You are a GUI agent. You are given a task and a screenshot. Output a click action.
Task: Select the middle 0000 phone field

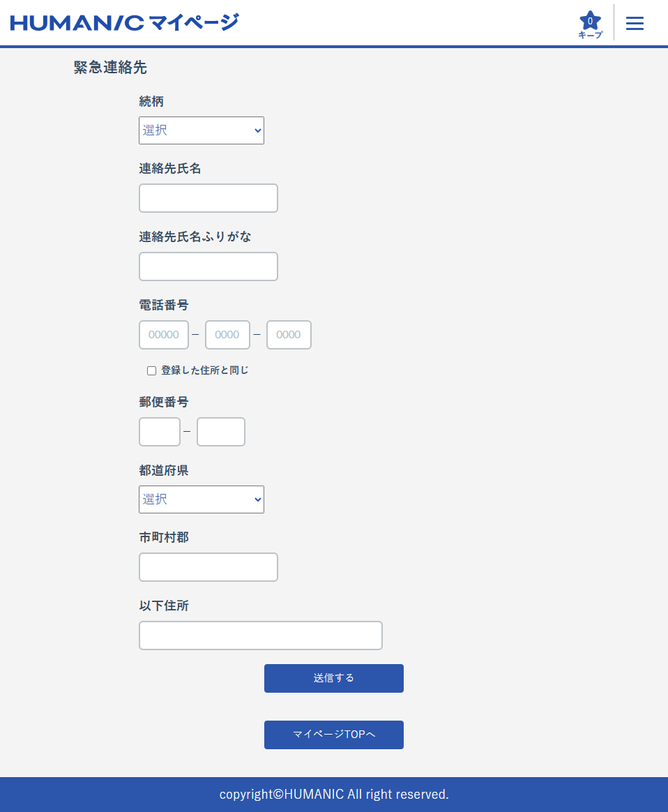(227, 335)
